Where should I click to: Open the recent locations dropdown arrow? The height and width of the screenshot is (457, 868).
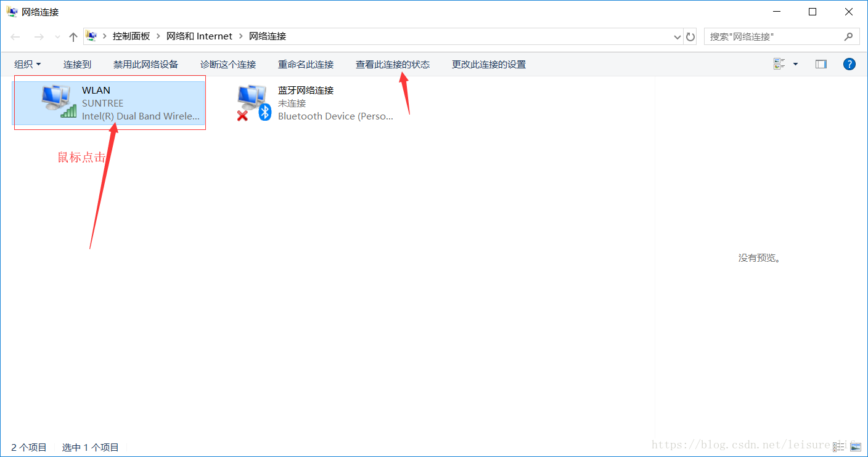point(57,37)
